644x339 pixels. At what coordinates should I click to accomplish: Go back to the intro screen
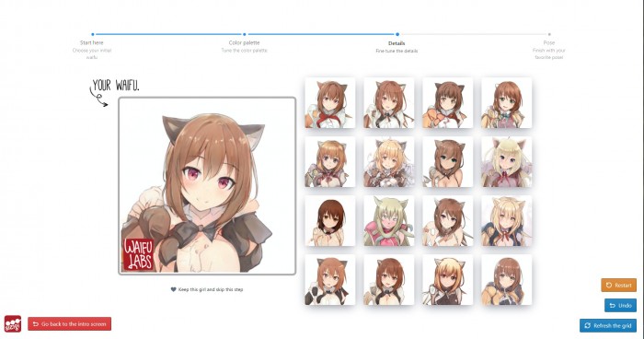[69, 323]
